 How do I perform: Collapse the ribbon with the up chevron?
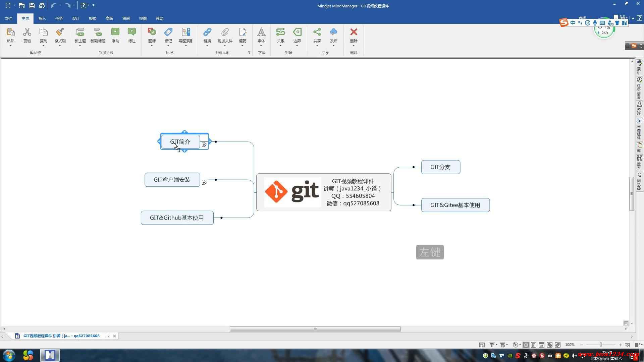point(633,18)
